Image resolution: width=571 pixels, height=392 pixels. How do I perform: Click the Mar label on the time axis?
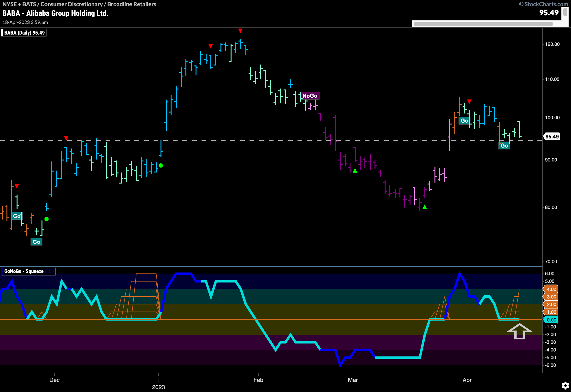coord(353,380)
